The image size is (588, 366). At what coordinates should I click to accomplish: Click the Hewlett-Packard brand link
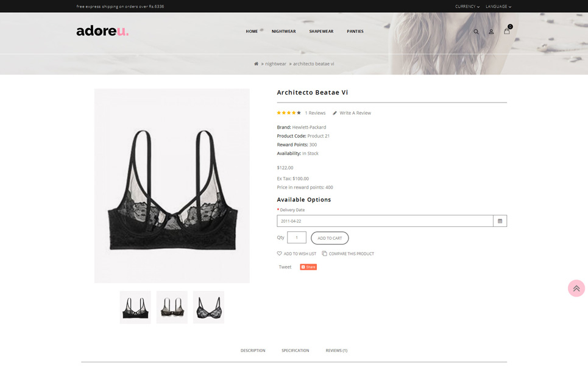coord(309,127)
